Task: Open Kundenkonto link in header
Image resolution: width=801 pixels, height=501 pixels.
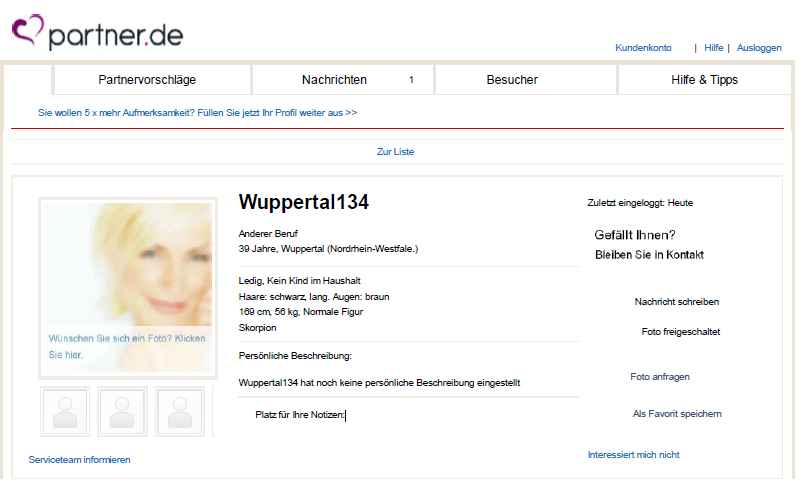Action: click(643, 47)
